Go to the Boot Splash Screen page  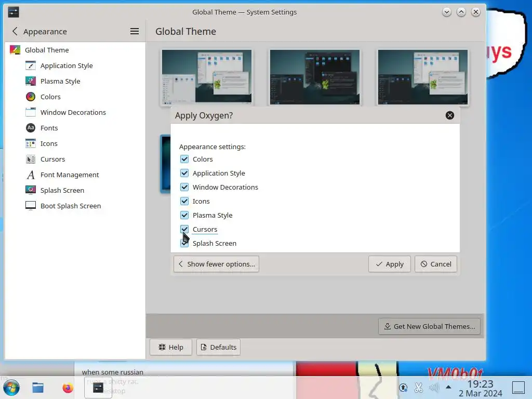coord(71,206)
